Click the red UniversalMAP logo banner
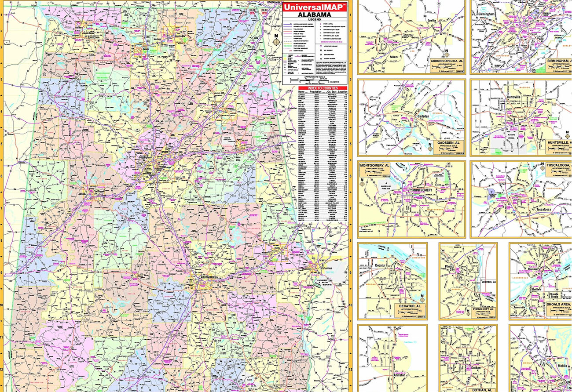Image resolution: width=572 pixels, height=392 pixels. click(x=315, y=7)
